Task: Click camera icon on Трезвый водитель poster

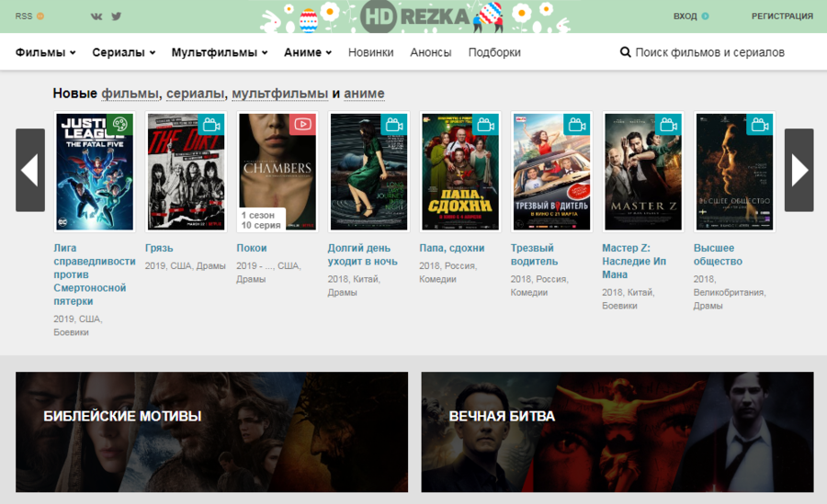Action: point(577,125)
